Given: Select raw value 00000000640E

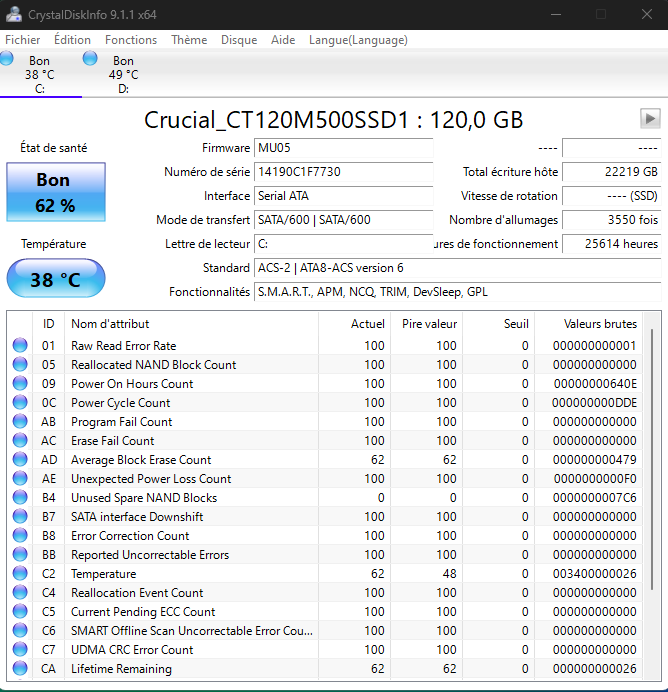Looking at the screenshot, I should point(595,384).
